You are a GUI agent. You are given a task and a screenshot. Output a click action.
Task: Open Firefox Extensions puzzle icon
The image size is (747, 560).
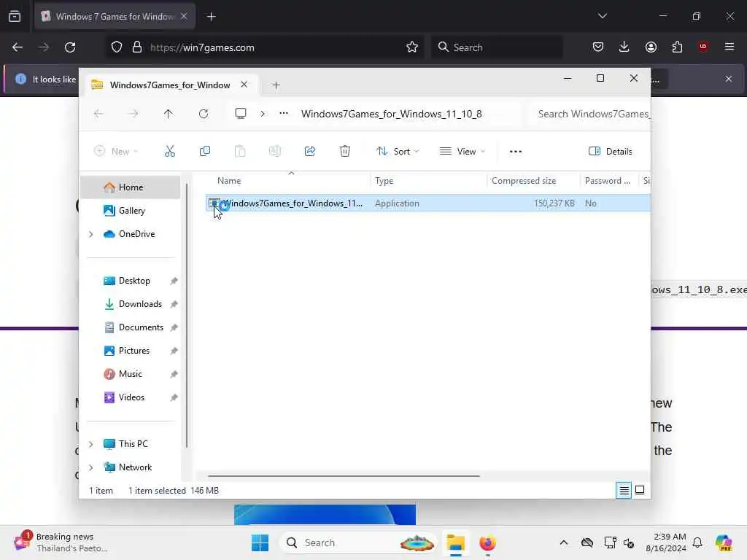coord(677,47)
